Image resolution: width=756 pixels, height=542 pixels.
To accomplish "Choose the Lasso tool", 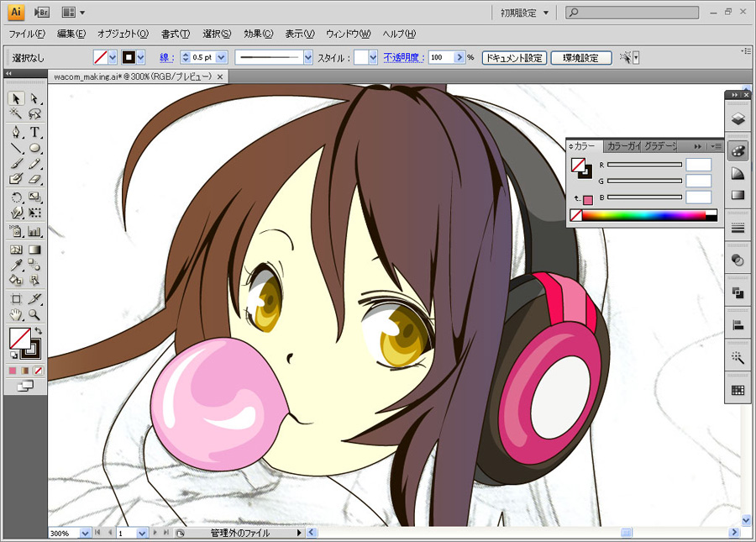I will (34, 114).
